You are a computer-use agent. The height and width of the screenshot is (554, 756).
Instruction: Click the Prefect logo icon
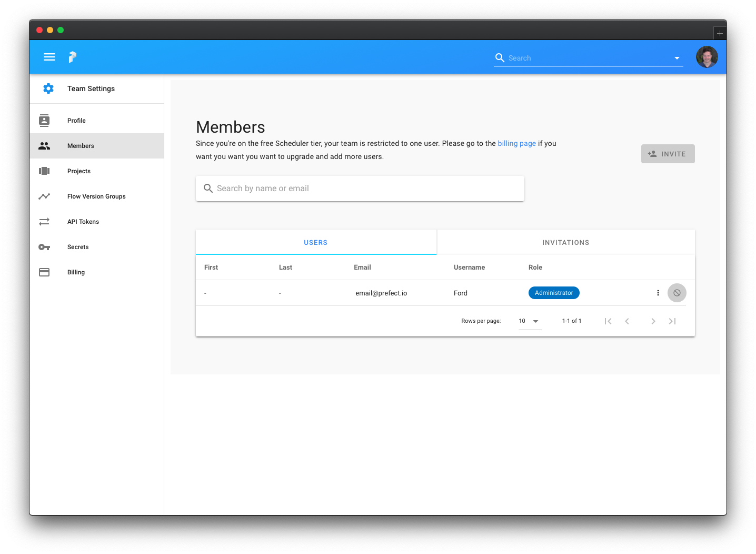click(x=73, y=57)
